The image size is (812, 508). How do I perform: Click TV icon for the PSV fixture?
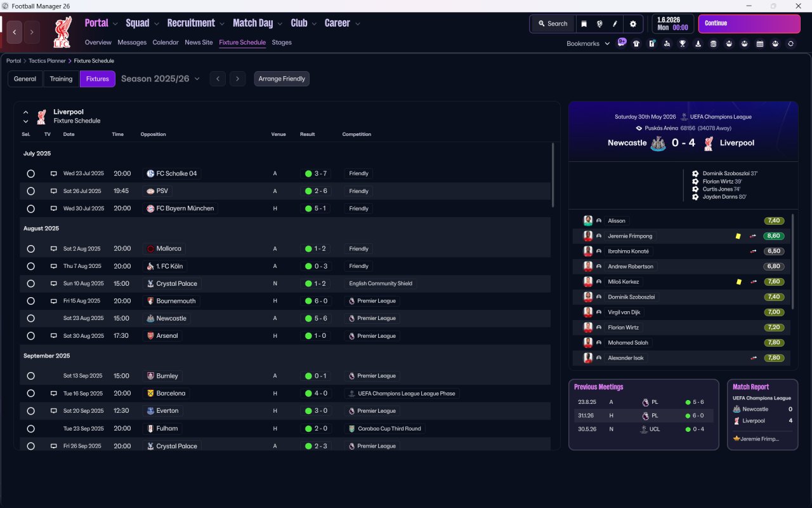54,191
